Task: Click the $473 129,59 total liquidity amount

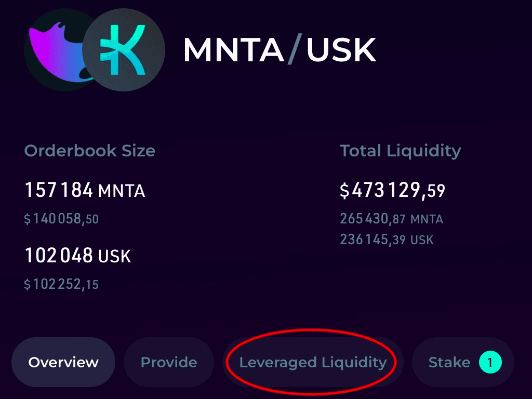Action: (392, 190)
